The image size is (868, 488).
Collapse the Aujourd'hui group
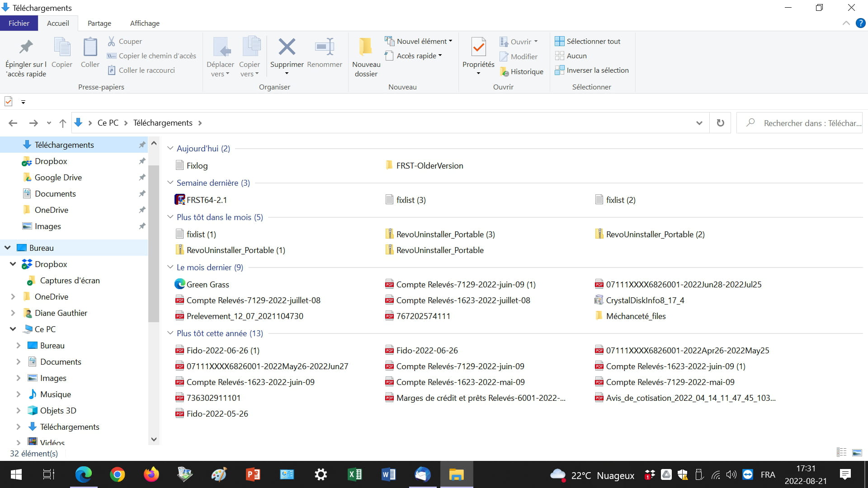coord(170,148)
